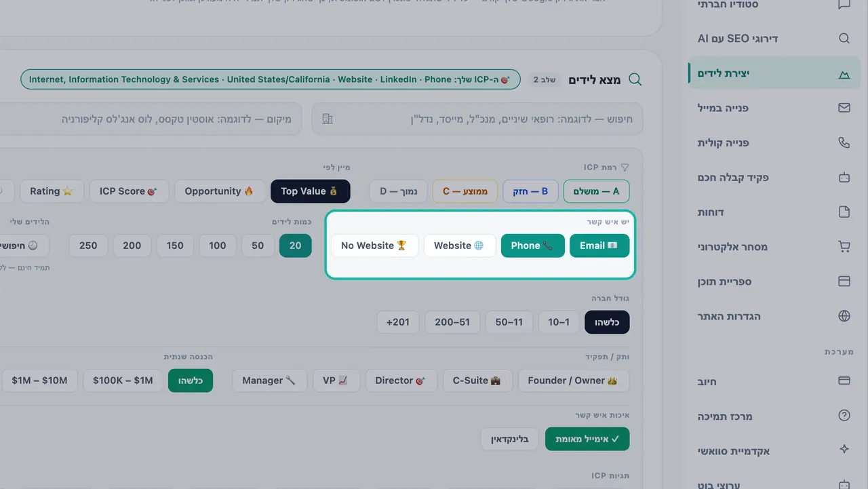Image resolution: width=868 pixels, height=489 pixels.
Task: Select annual revenue $100K – $1M
Action: 123,380
